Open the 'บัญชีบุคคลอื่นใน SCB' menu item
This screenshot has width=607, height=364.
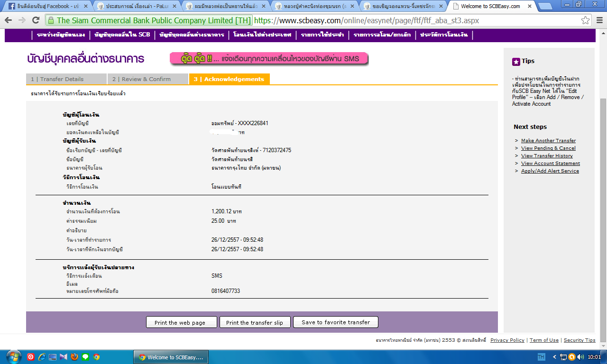tap(122, 35)
